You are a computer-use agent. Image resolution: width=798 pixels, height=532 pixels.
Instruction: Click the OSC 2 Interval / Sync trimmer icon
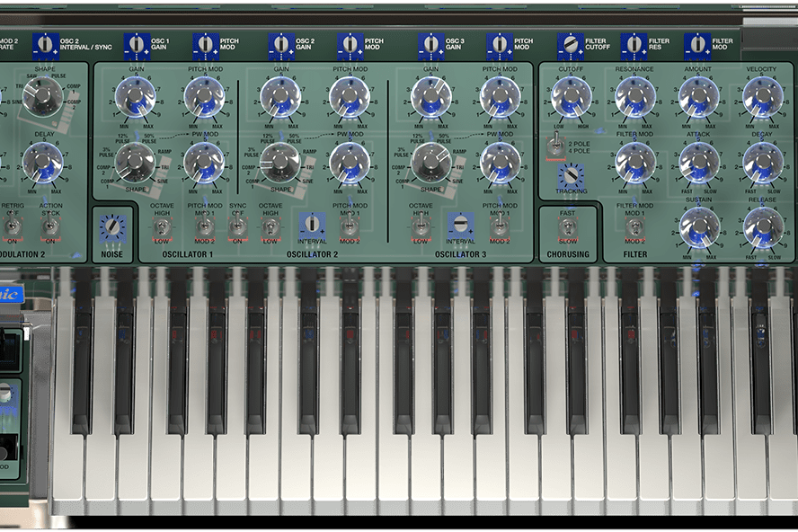(x=46, y=45)
